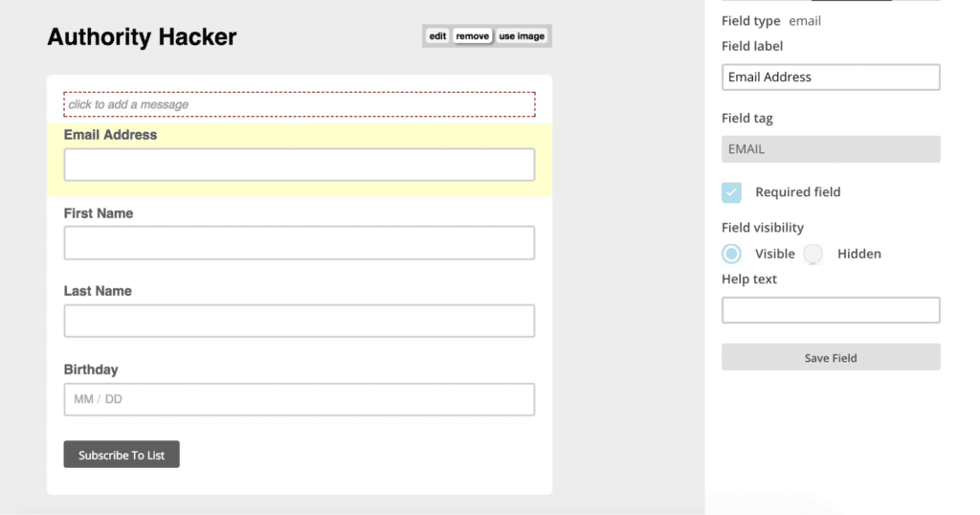The height and width of the screenshot is (515, 980).
Task: Click the Subscribe To List button
Action: point(122,455)
